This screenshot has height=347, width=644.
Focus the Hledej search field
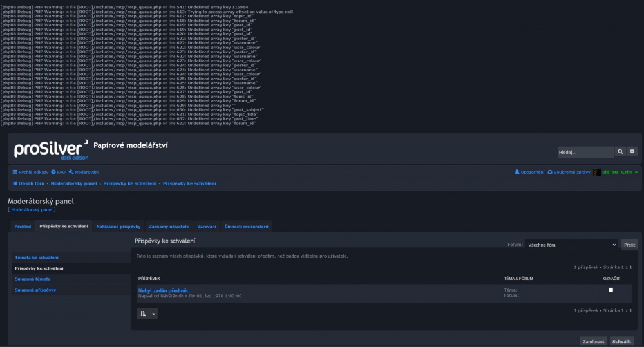coord(585,152)
